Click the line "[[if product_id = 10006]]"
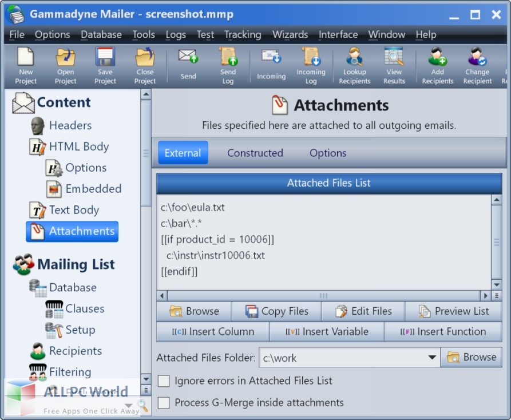Image resolution: width=511 pixels, height=420 pixels. coord(217,240)
